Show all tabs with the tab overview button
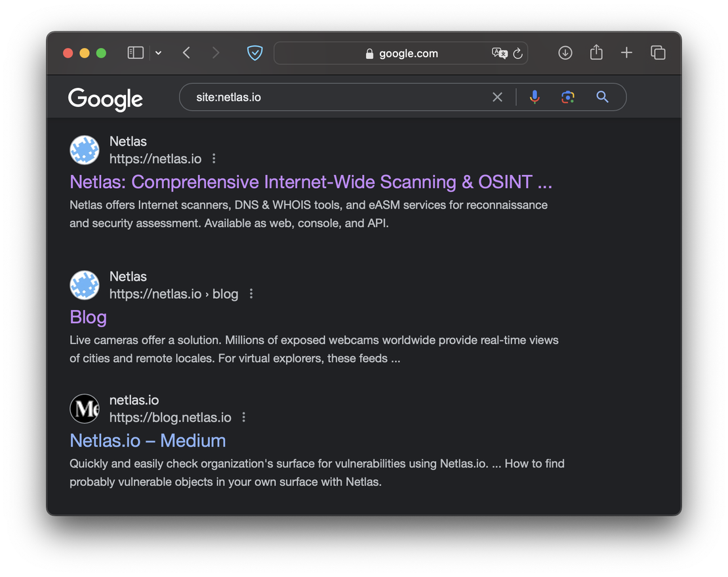The width and height of the screenshot is (728, 577). (x=658, y=52)
